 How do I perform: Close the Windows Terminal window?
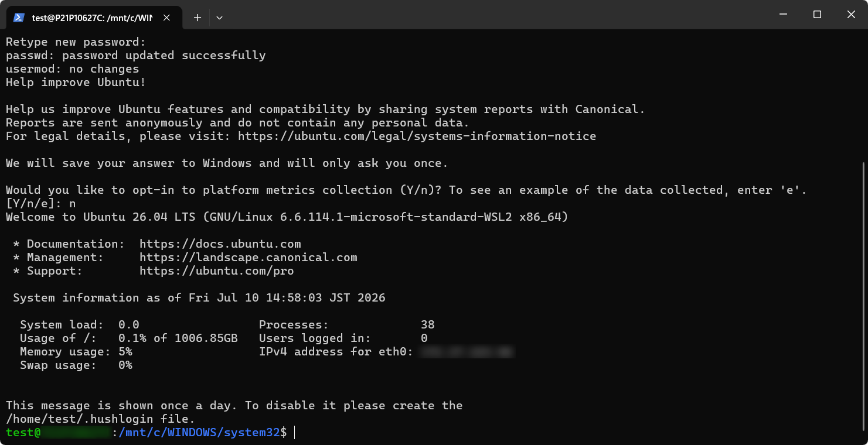coord(851,15)
